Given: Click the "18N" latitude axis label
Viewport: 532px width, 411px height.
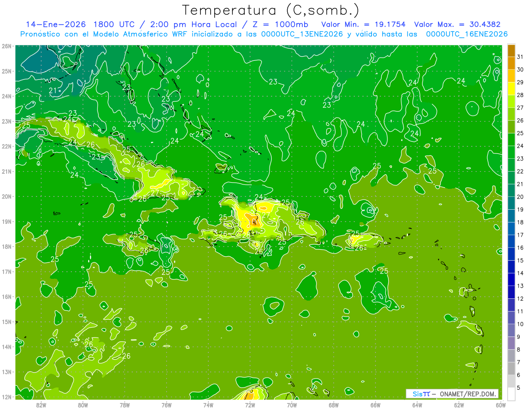Looking at the screenshot, I should [x=7, y=247].
